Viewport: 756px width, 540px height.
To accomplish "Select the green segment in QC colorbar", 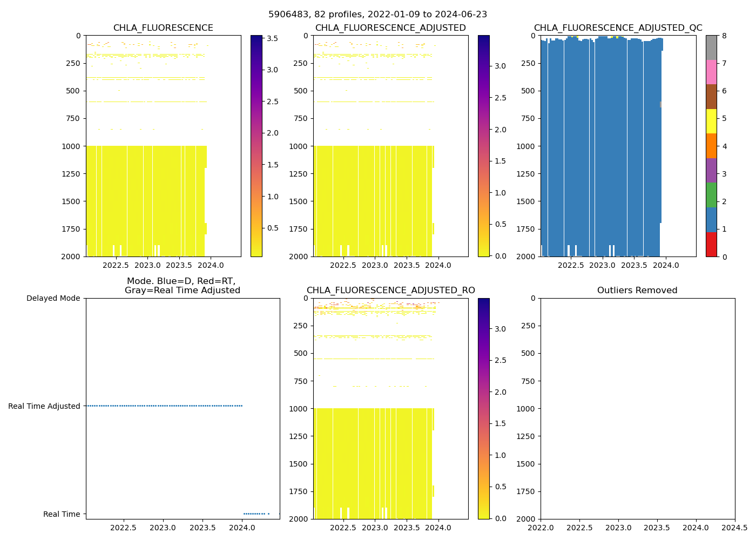I will tap(711, 195).
